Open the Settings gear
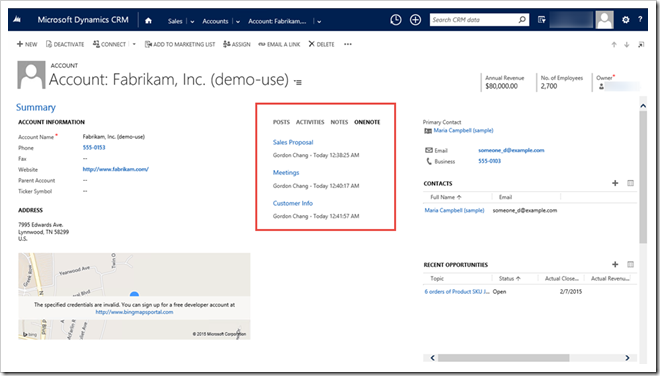 click(625, 20)
